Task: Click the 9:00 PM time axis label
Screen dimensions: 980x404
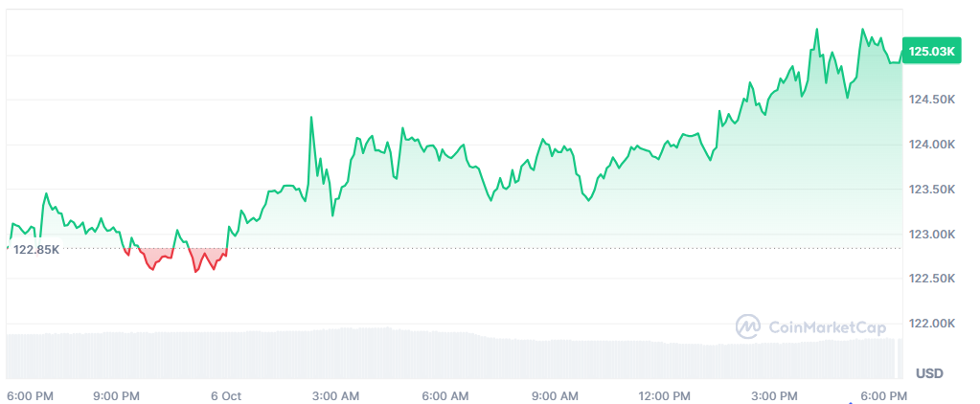Action: [118, 395]
